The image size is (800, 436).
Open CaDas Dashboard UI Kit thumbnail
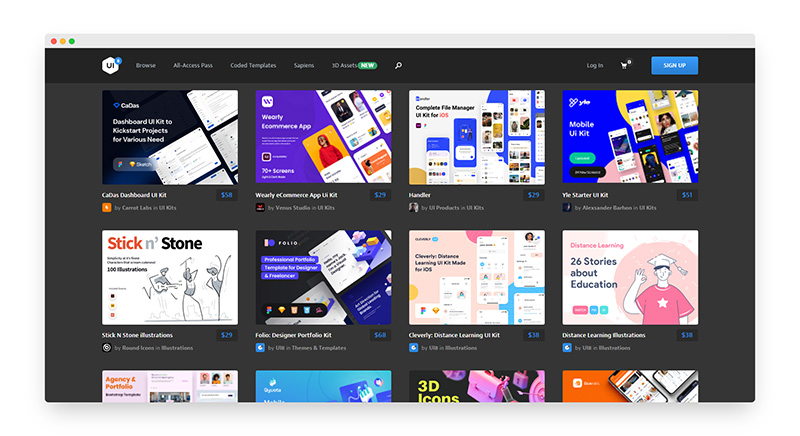point(170,137)
